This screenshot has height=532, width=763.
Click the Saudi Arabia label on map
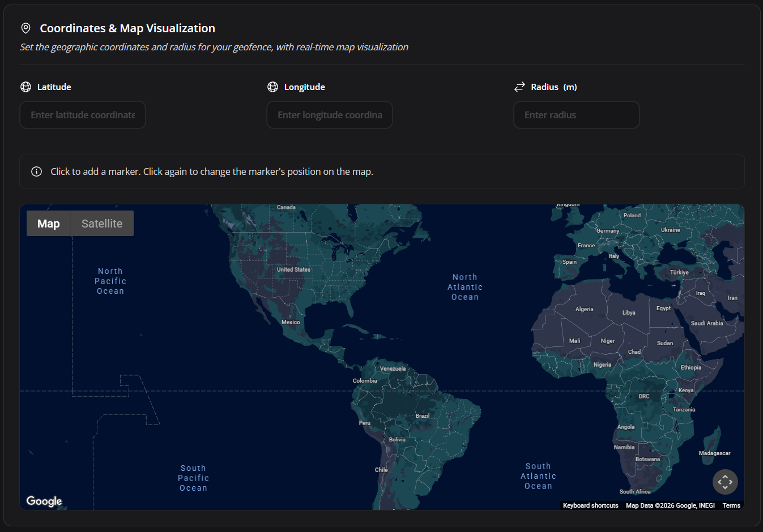[707, 323]
